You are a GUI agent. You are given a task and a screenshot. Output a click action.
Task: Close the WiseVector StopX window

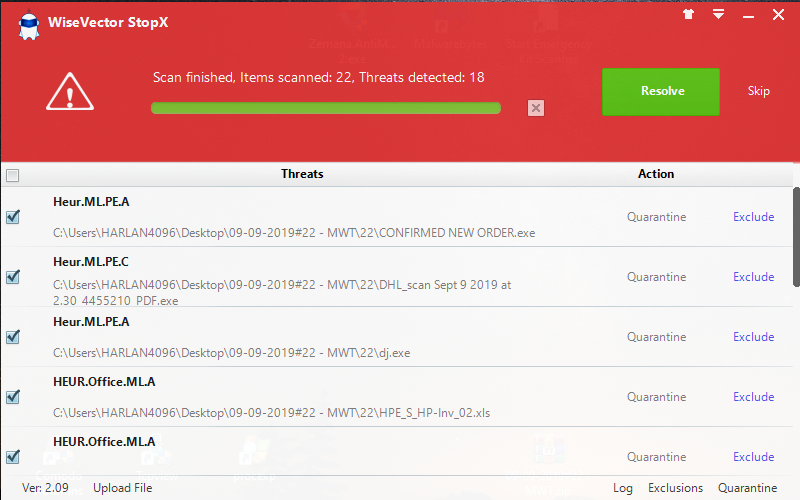[778, 15]
